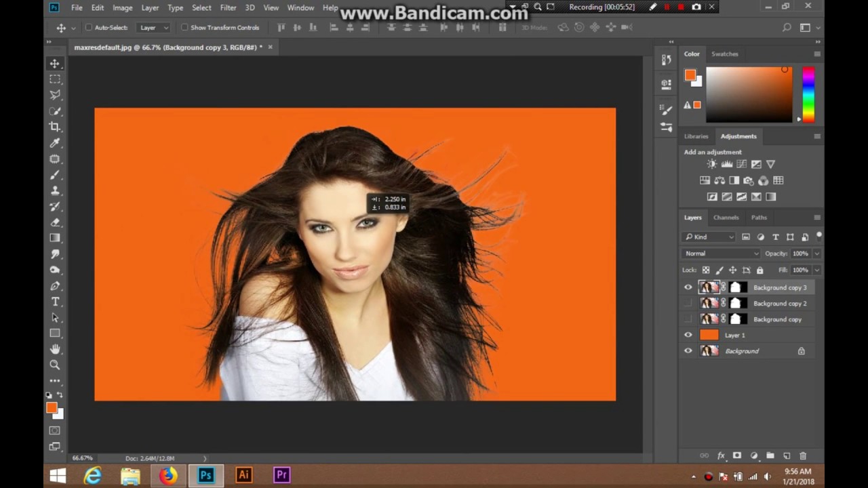Open the Fill slider dropdown arrow
The image size is (868, 488).
(x=816, y=270)
